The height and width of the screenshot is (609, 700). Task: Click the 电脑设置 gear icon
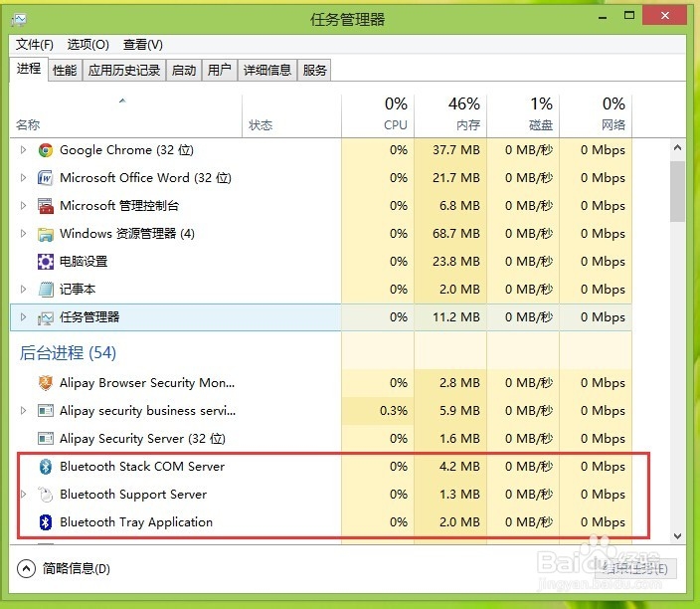(x=46, y=262)
